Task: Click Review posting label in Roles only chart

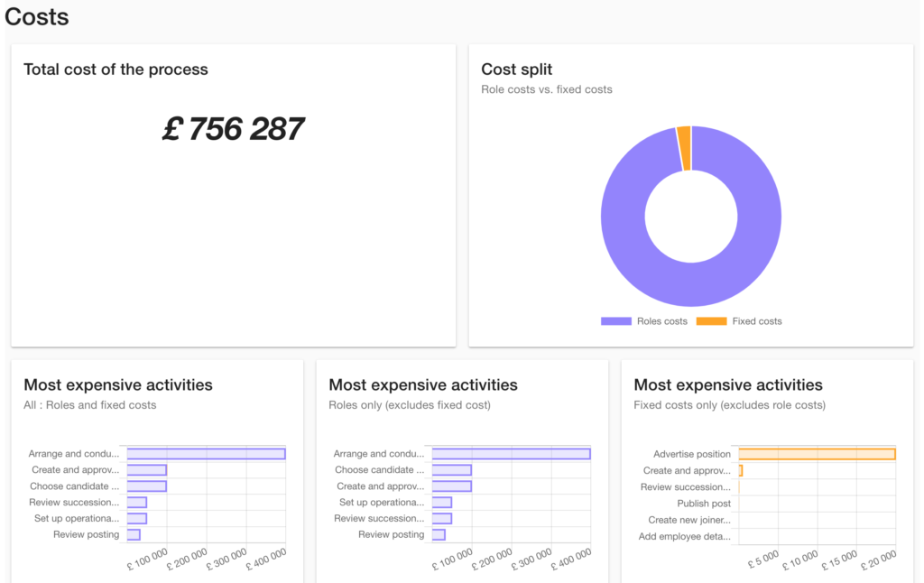Action: click(x=392, y=534)
